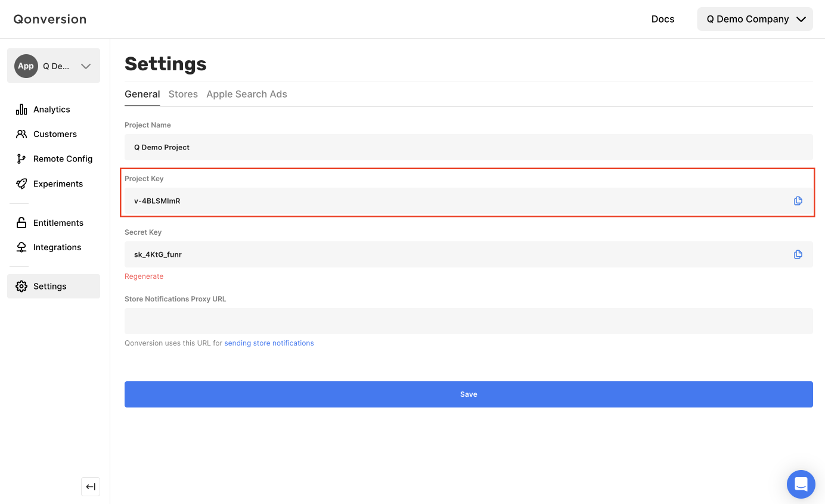Click the Regenerate secret key link
Viewport: 825px width, 504px height.
point(144,276)
